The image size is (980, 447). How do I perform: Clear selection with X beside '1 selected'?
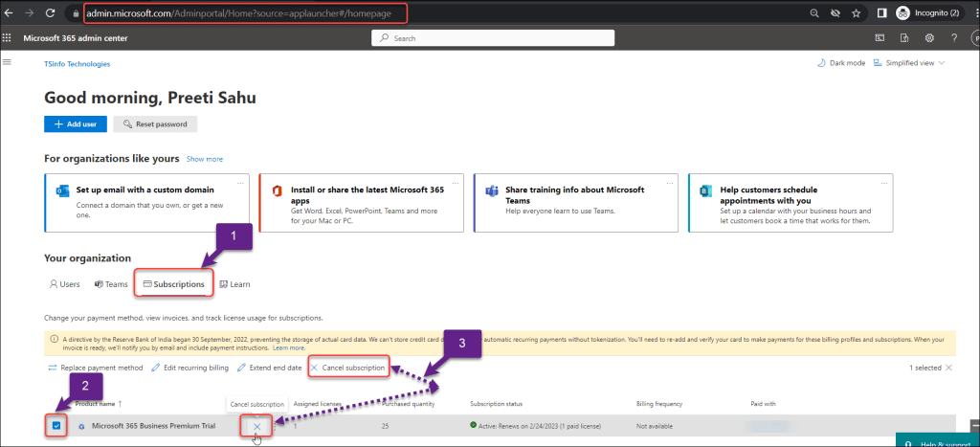[948, 368]
